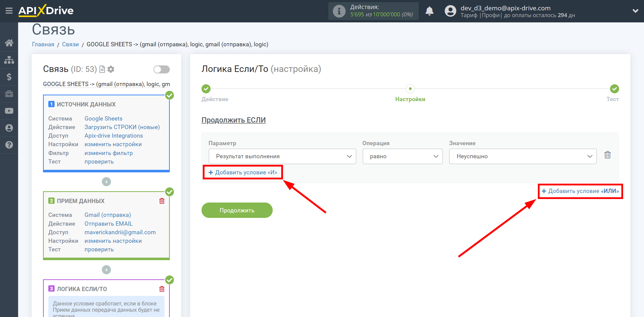The width and height of the screenshot is (644, 317).
Task: Open the notifications bell
Action: point(429,11)
